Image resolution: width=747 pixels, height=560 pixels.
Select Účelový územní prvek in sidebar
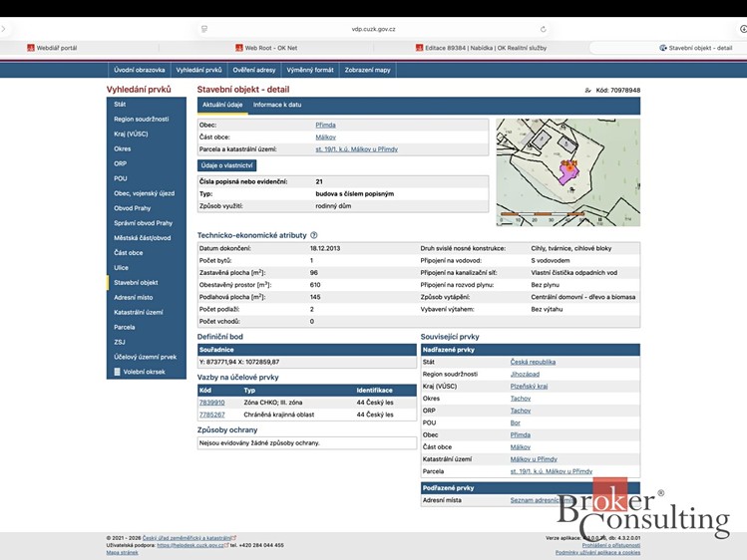pyautogui.click(x=147, y=357)
